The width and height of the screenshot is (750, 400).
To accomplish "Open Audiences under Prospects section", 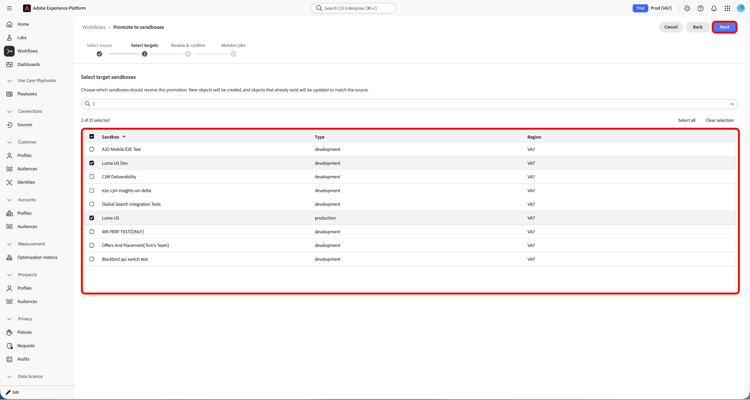I will pyautogui.click(x=27, y=301).
